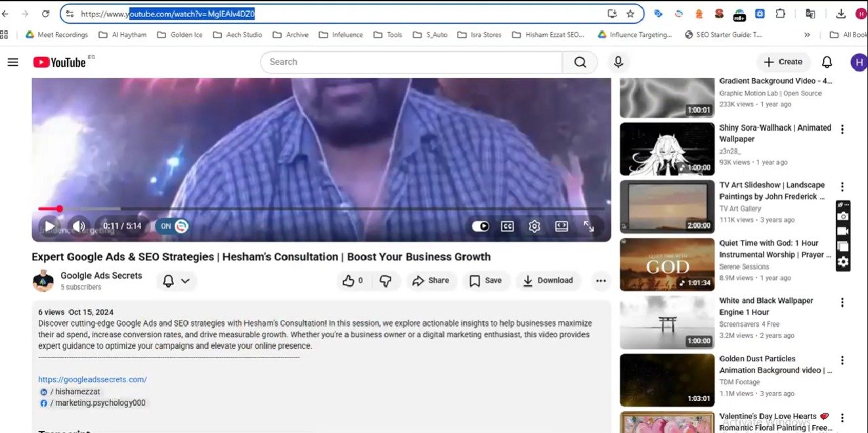Click the Quiet Time with God video thumbnail
This screenshot has width=868, height=433.
click(666, 263)
